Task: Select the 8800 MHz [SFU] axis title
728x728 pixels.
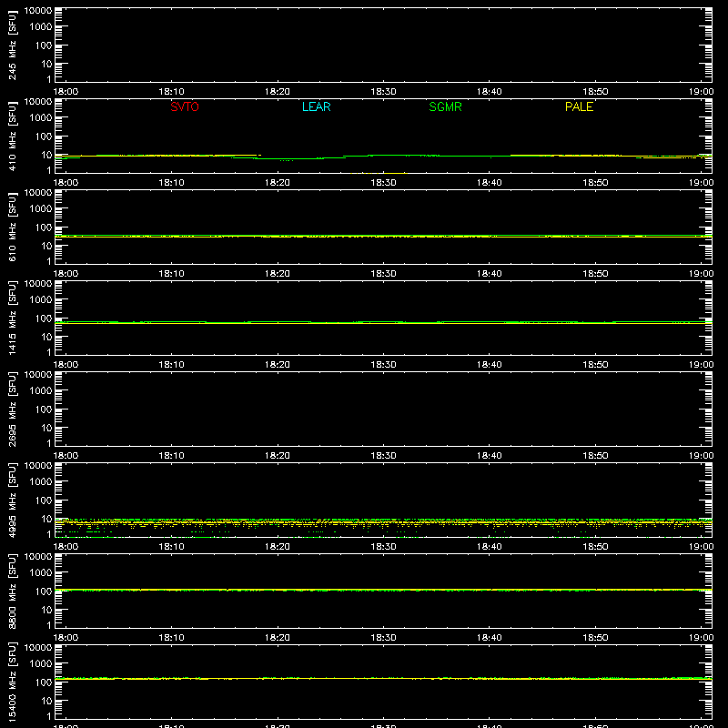Action: 12,591
